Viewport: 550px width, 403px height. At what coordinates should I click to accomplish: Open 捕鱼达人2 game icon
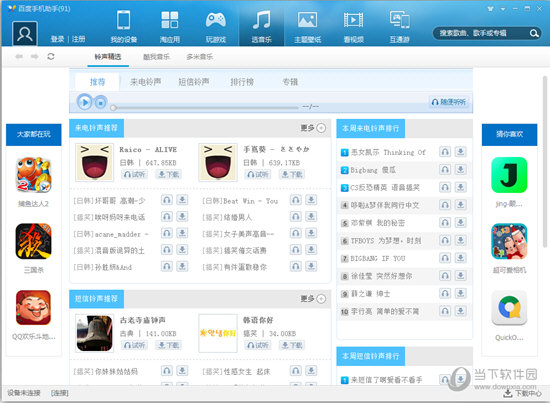pyautogui.click(x=33, y=175)
